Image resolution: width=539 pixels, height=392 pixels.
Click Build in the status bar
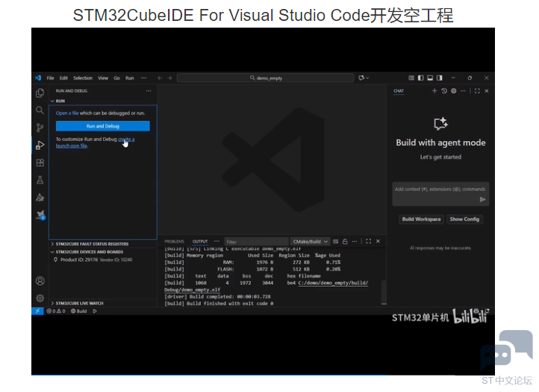pos(78,311)
